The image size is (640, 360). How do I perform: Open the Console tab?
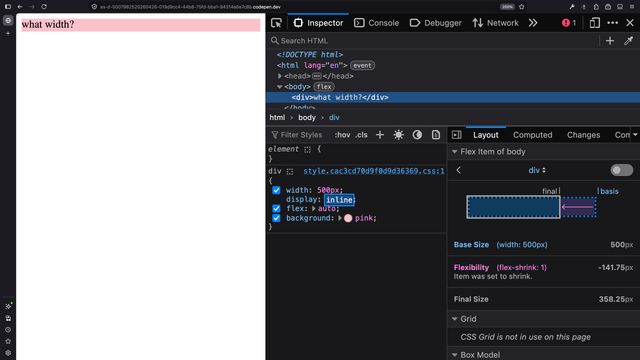point(376,23)
